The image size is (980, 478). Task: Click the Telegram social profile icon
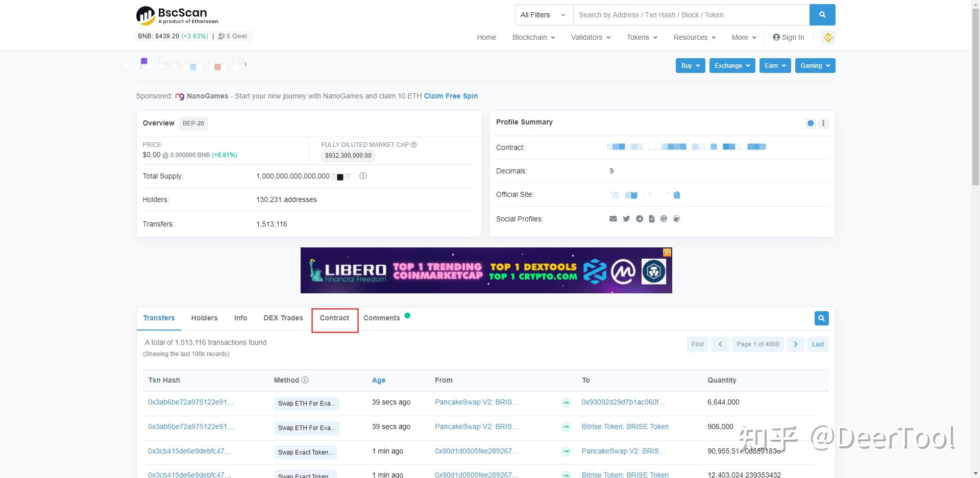coord(640,219)
